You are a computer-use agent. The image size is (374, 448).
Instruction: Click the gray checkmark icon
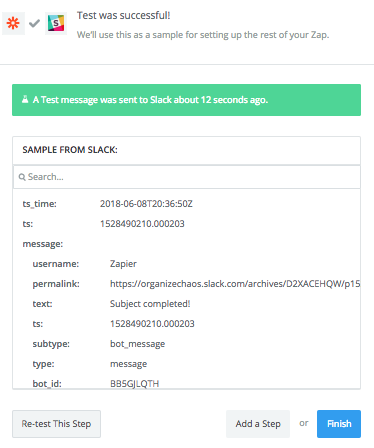click(34, 23)
